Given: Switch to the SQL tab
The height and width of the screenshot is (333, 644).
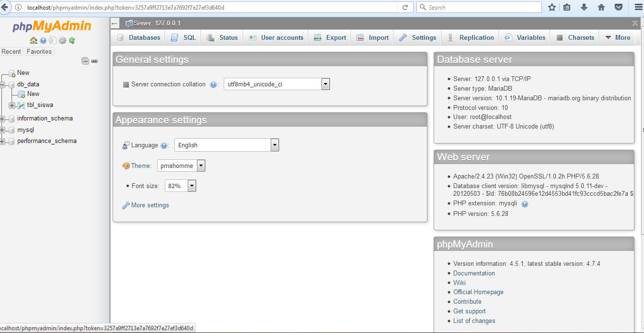Looking at the screenshot, I should (x=184, y=37).
